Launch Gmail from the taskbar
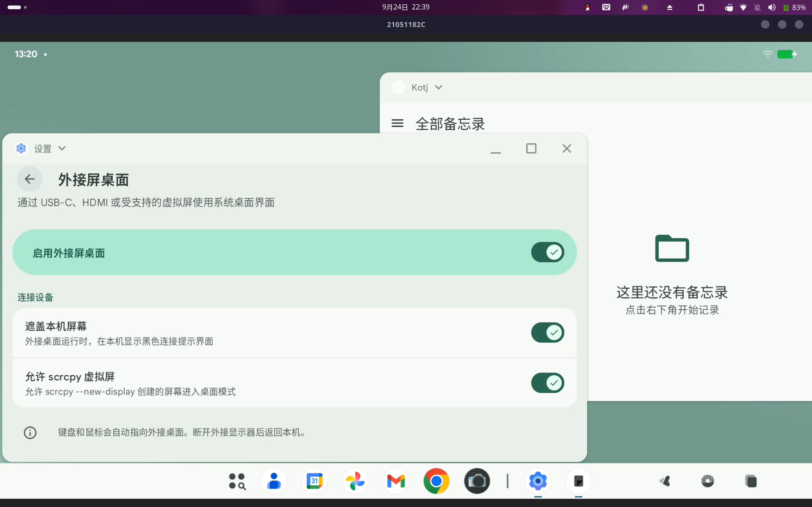Screen dimensions: 812x507 point(396,481)
